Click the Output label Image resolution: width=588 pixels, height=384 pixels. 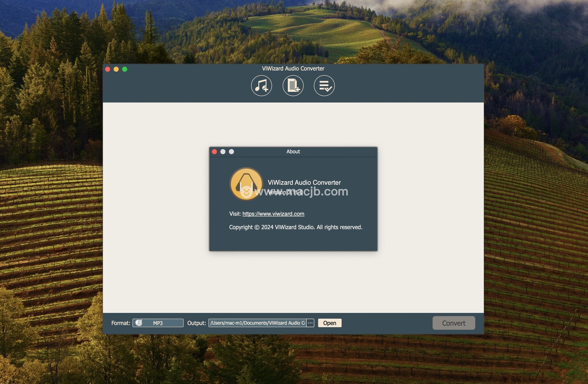coord(197,323)
